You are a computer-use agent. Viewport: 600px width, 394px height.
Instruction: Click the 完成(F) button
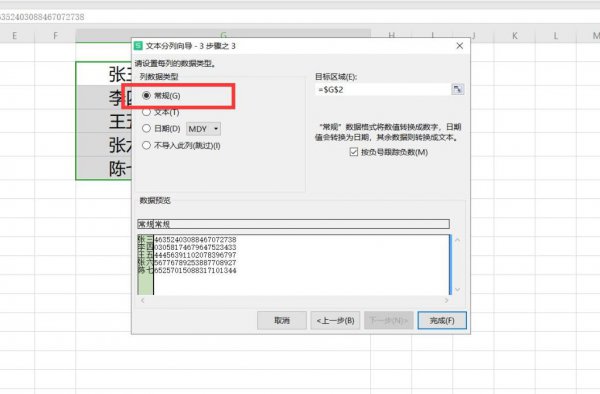tap(442, 320)
